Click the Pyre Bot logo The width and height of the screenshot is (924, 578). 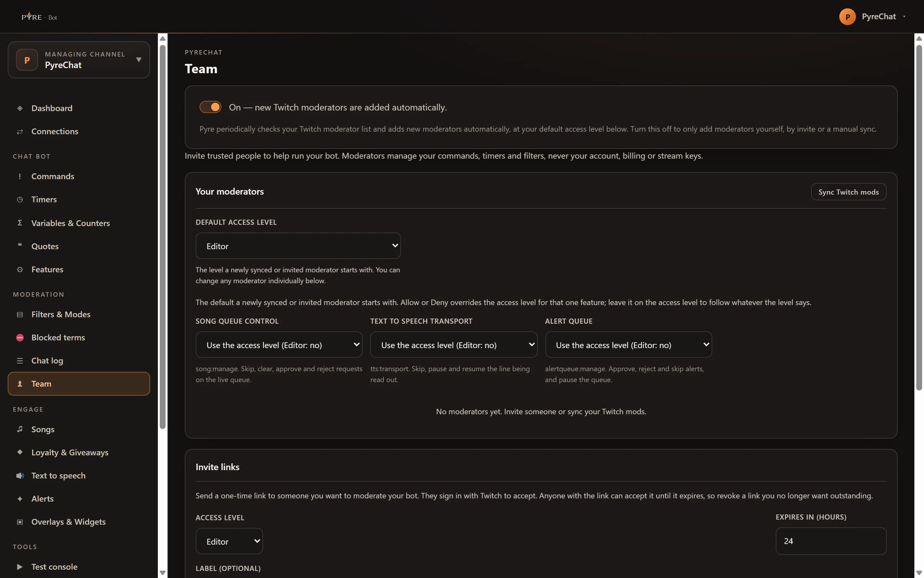point(39,17)
